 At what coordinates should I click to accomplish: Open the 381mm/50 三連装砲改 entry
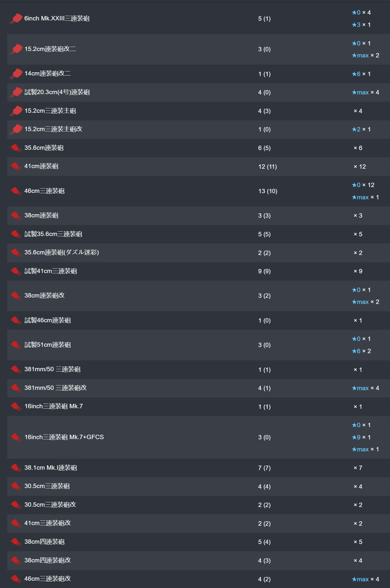click(x=198, y=388)
